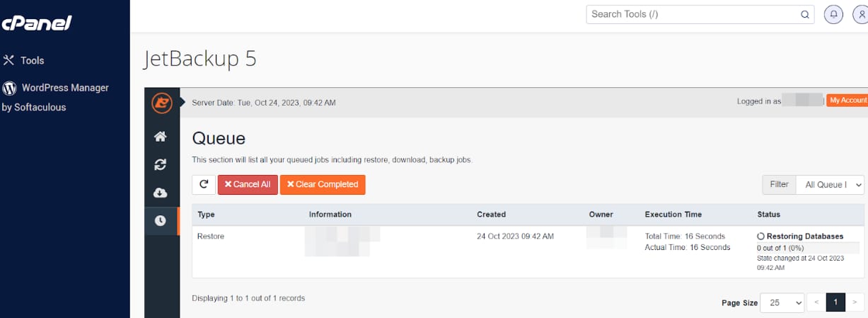
Task: Click the Restoring Databases status text
Action: (805, 237)
